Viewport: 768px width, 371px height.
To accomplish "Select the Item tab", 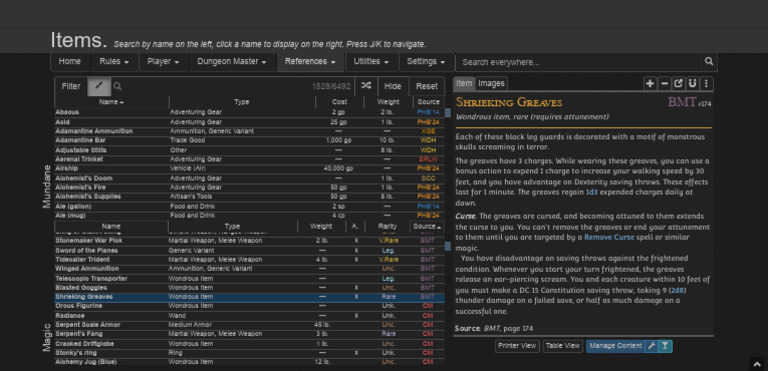I will click(464, 83).
